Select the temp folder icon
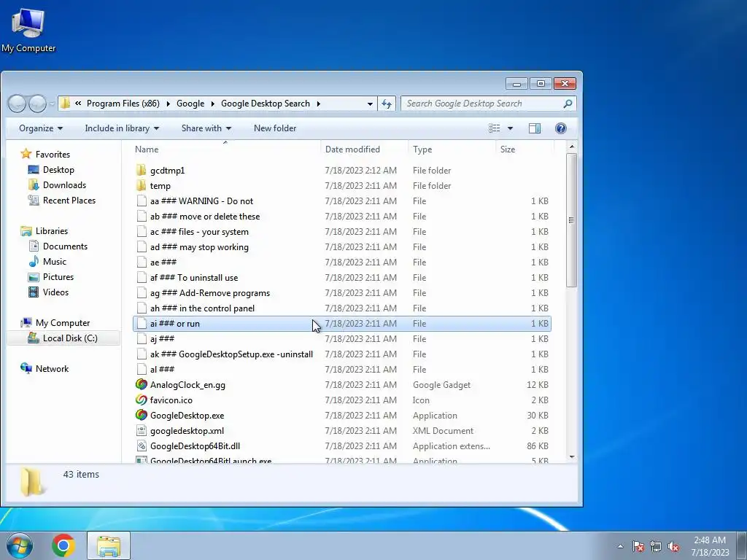This screenshot has height=560, width=747. pos(141,185)
